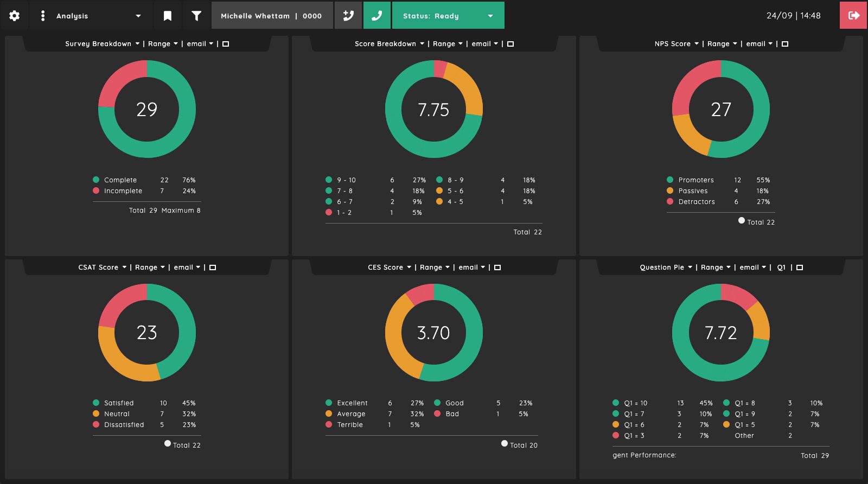Click the Q1 selector in Question Pie header
Image resolution: width=868 pixels, height=484 pixels.
(x=781, y=268)
